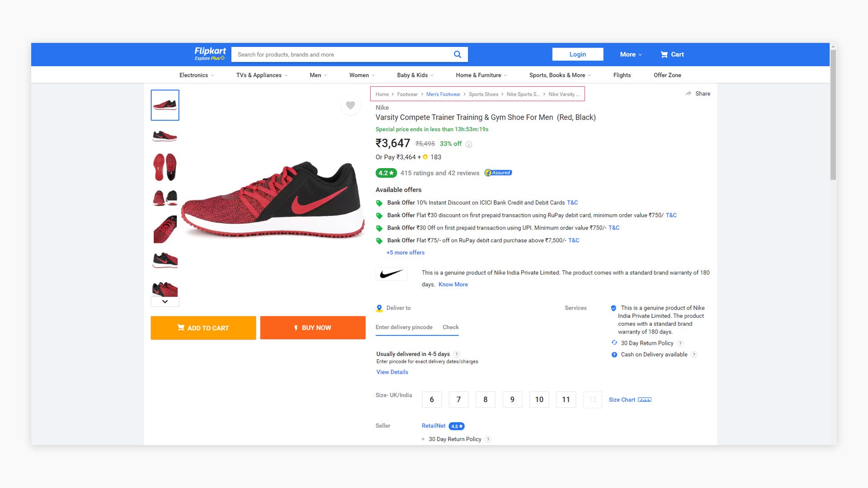Click main red Nike shoe image
868x488 pixels.
point(273,199)
